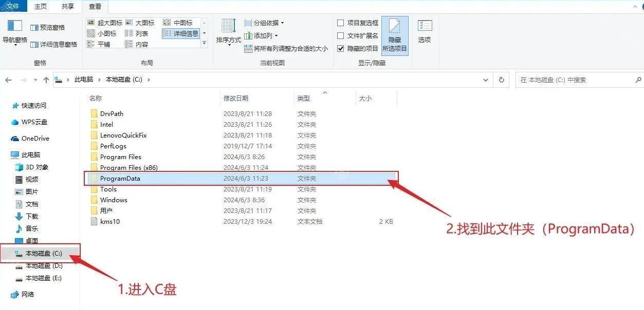Select the ProgramData folder in the list
This screenshot has height=310, width=644.
[120, 179]
